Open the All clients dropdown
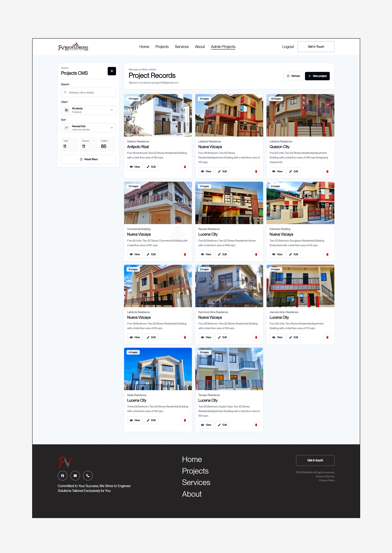392x553 pixels. 88,110
